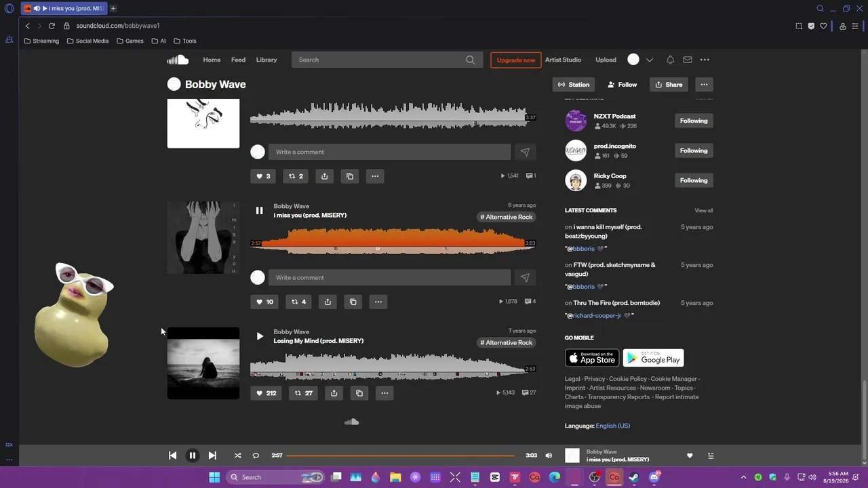This screenshot has height=488, width=868.
Task: Like Losing My Mind (212 likes)
Action: point(267,393)
